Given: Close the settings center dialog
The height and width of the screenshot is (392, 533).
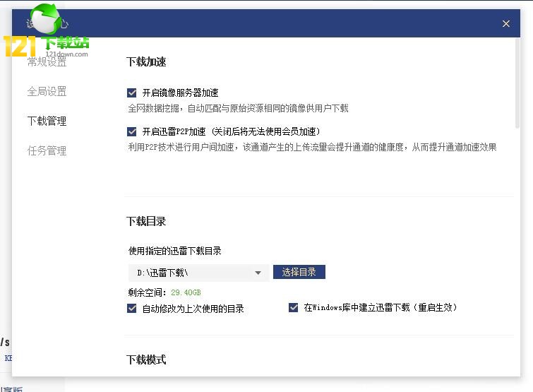Looking at the screenshot, I should click(505, 23).
